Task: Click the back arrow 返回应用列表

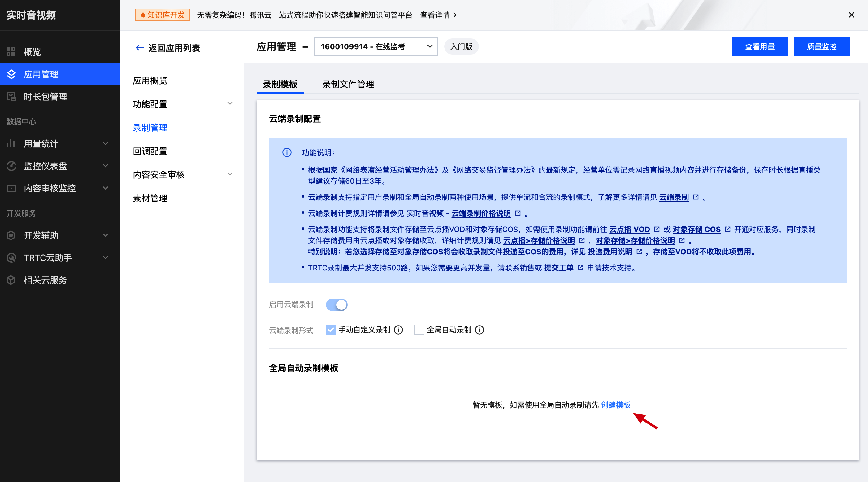Action: (x=140, y=48)
